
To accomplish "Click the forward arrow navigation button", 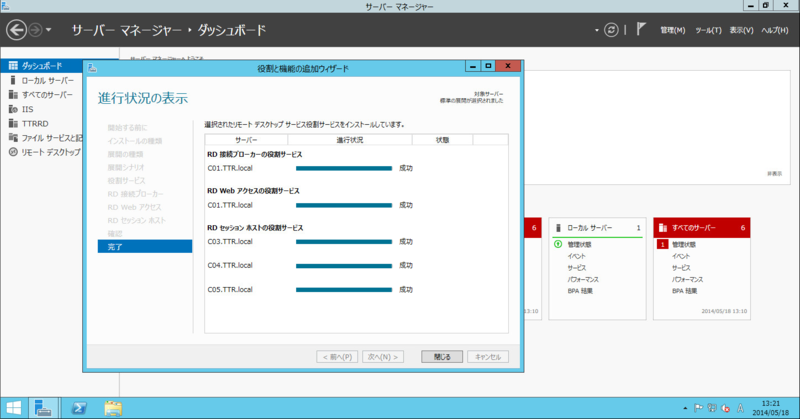I will tap(35, 30).
